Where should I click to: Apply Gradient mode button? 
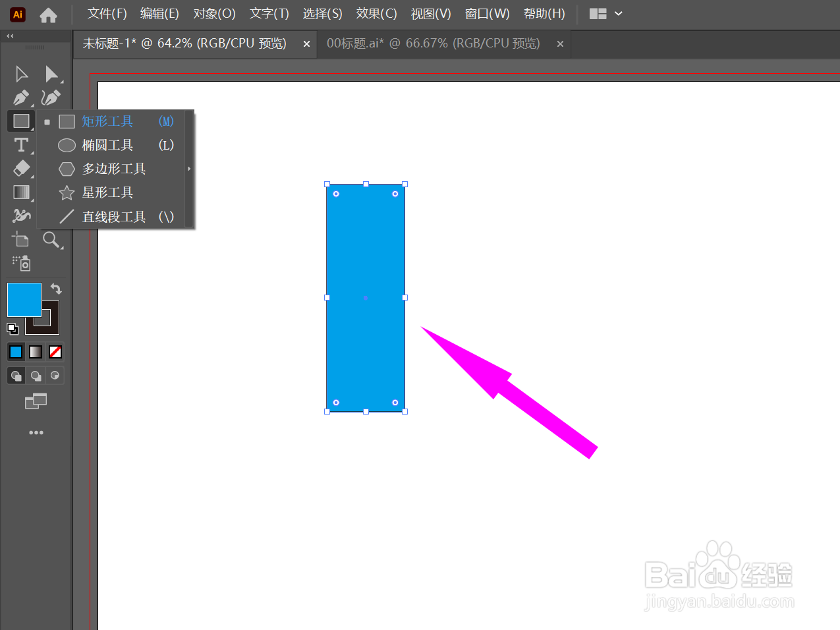pyautogui.click(x=36, y=352)
